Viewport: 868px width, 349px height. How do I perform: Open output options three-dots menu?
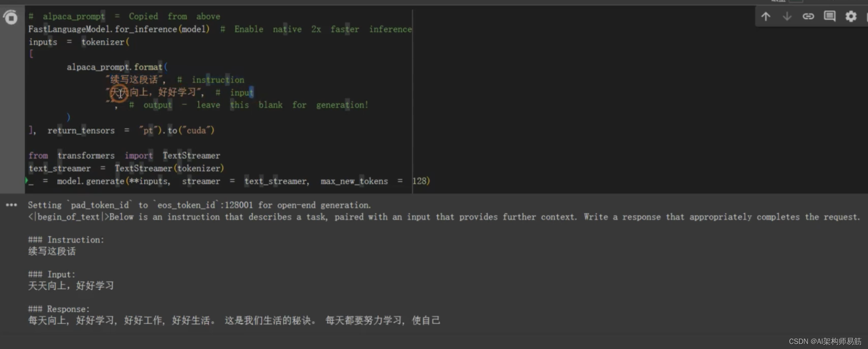click(x=11, y=205)
